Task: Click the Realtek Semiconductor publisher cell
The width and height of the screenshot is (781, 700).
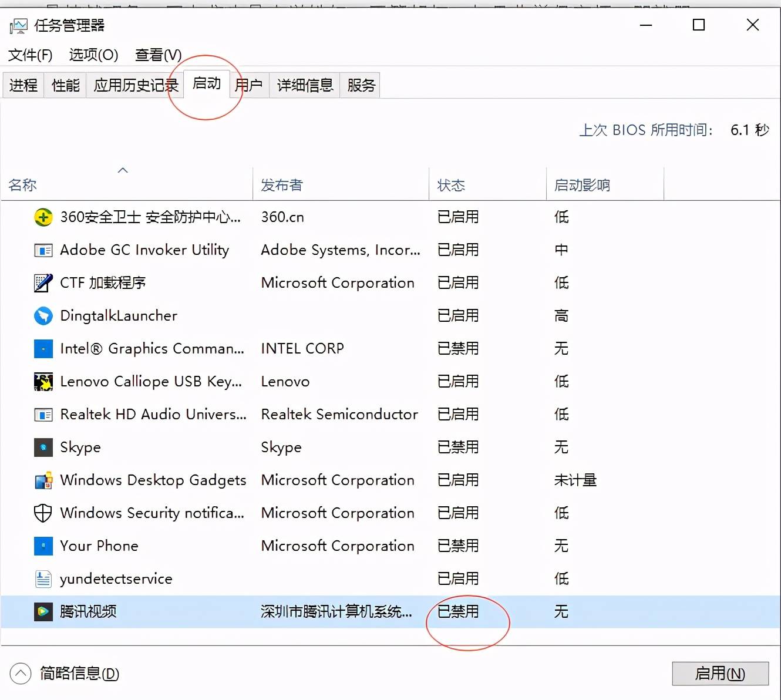Action: coord(339,415)
